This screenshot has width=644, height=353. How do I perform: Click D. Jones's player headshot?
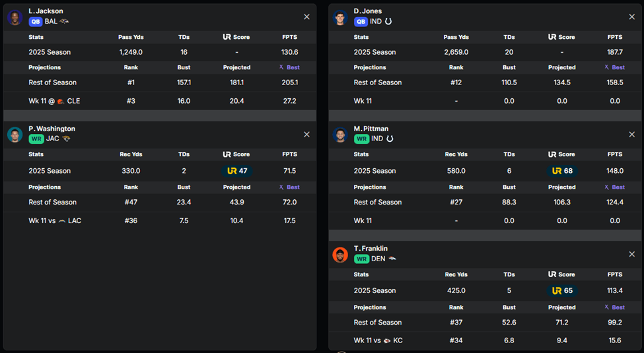click(x=340, y=17)
